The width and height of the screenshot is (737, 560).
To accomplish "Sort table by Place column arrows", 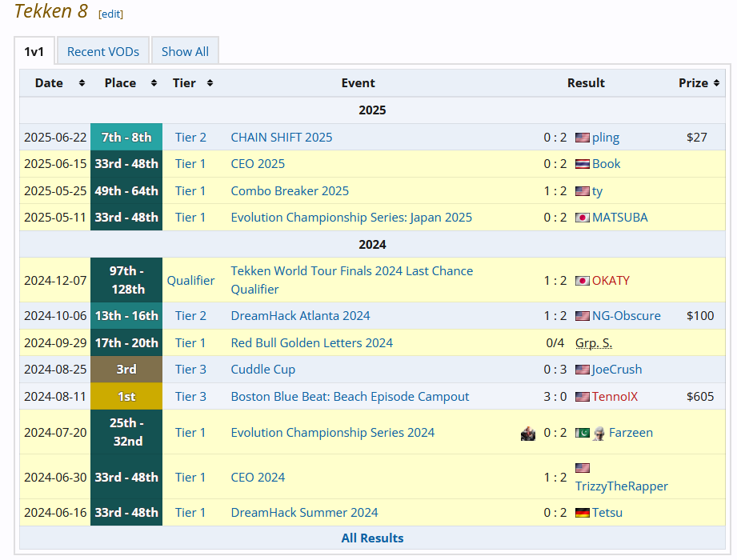I will pyautogui.click(x=154, y=83).
